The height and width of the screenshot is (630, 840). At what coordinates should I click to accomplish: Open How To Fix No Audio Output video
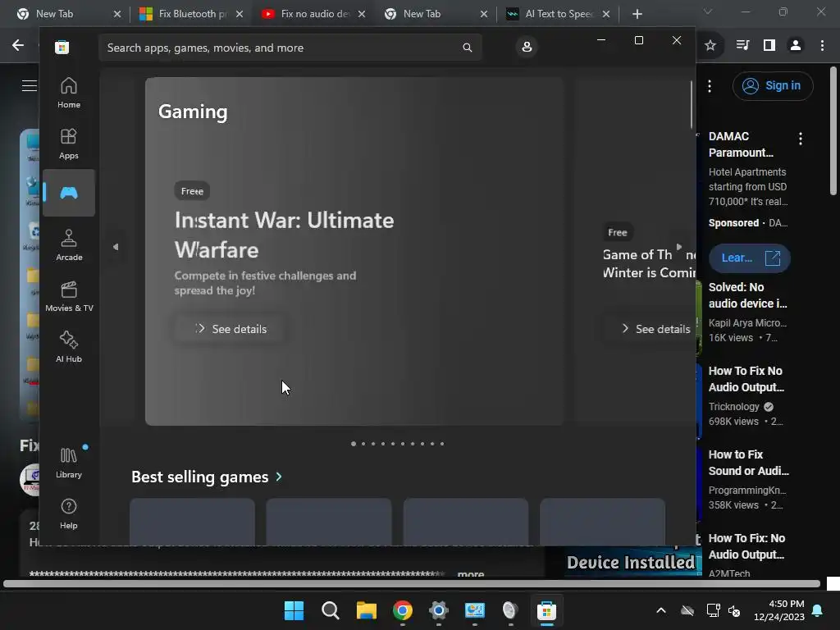point(746,379)
